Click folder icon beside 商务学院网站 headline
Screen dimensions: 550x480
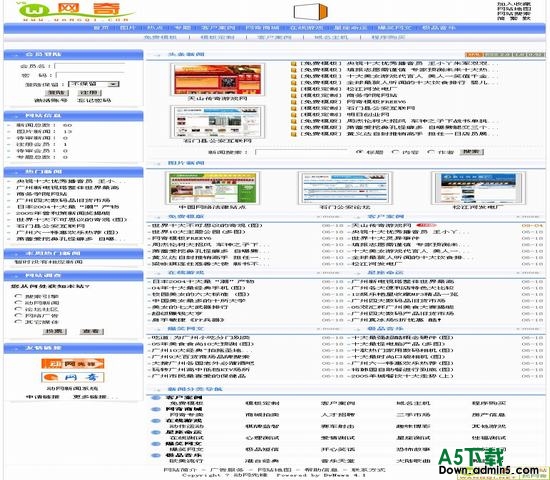[x=294, y=95]
